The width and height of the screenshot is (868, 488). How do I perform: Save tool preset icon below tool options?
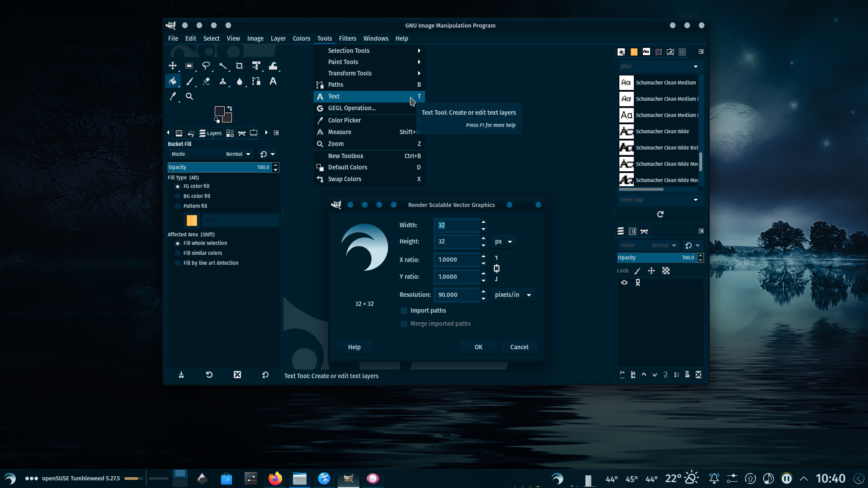pos(181,375)
